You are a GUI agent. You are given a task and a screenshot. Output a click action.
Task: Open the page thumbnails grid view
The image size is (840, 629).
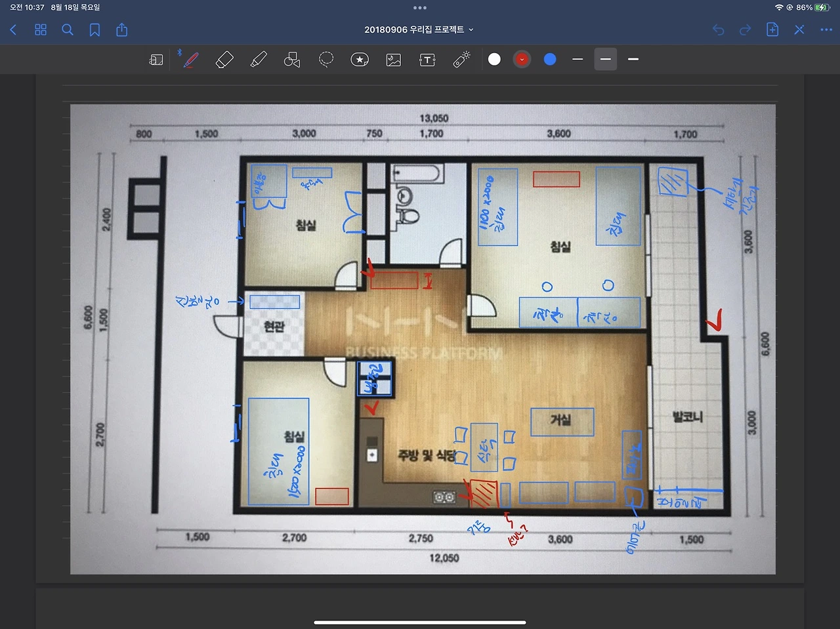coord(41,30)
